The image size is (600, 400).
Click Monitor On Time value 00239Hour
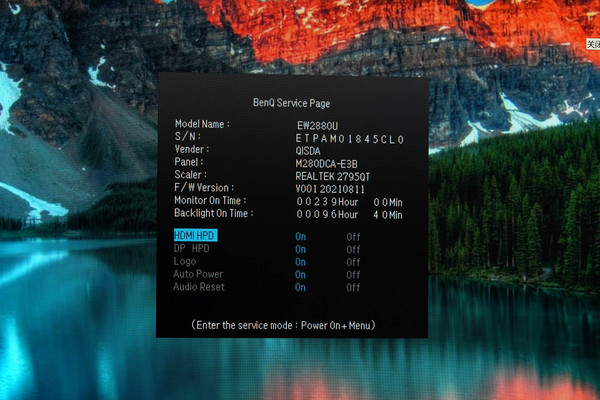(x=328, y=202)
